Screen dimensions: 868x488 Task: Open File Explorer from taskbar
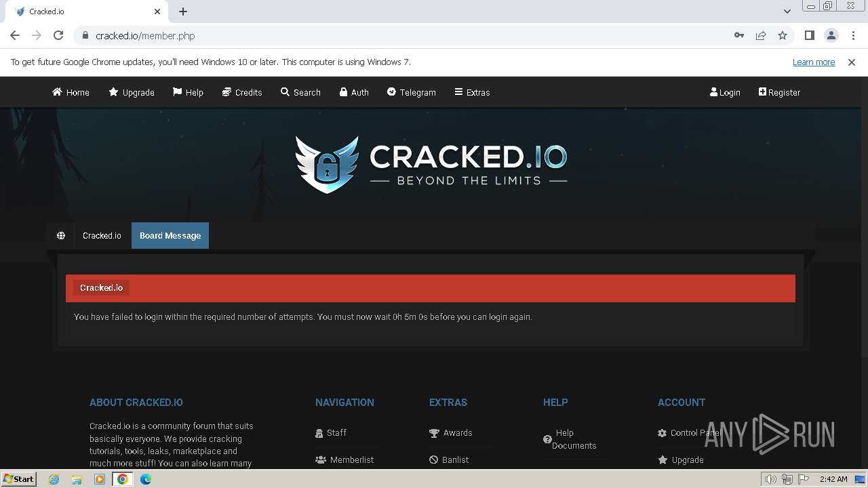click(77, 479)
